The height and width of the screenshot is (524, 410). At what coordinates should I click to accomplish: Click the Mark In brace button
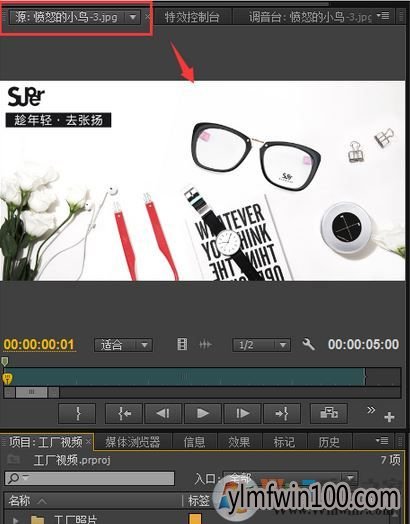click(x=77, y=413)
